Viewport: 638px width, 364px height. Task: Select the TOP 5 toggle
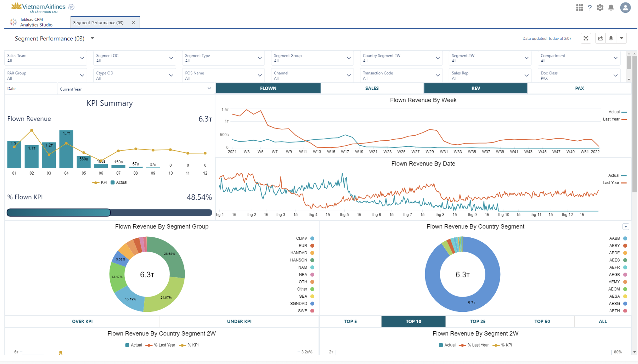tap(350, 321)
